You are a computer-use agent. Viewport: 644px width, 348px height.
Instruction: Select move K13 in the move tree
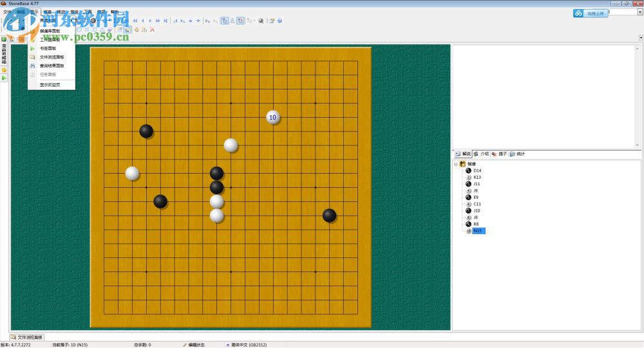477,178
